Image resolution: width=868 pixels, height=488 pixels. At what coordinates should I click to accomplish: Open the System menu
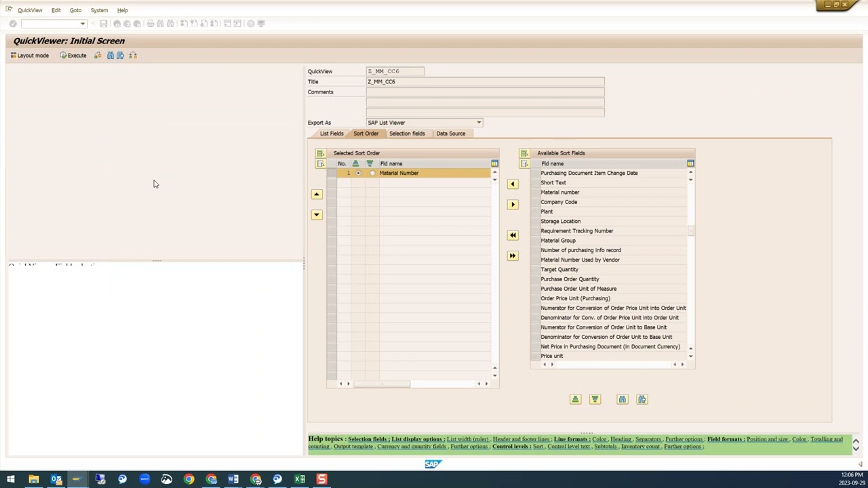tap(99, 10)
